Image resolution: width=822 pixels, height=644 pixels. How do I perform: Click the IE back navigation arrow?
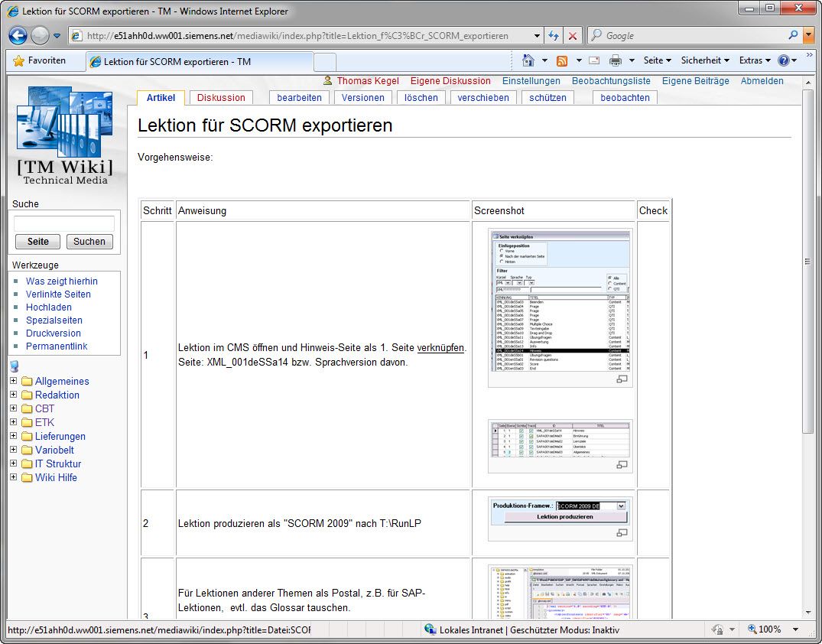coord(18,35)
